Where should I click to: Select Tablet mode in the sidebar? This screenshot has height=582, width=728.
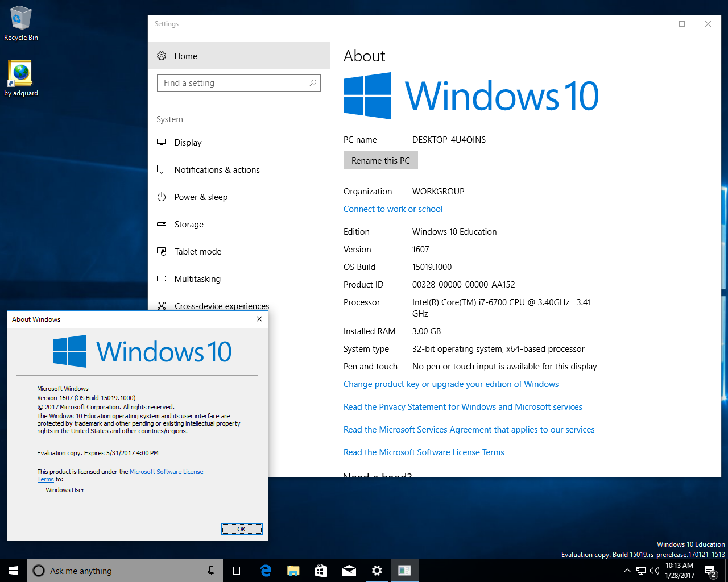point(239,251)
